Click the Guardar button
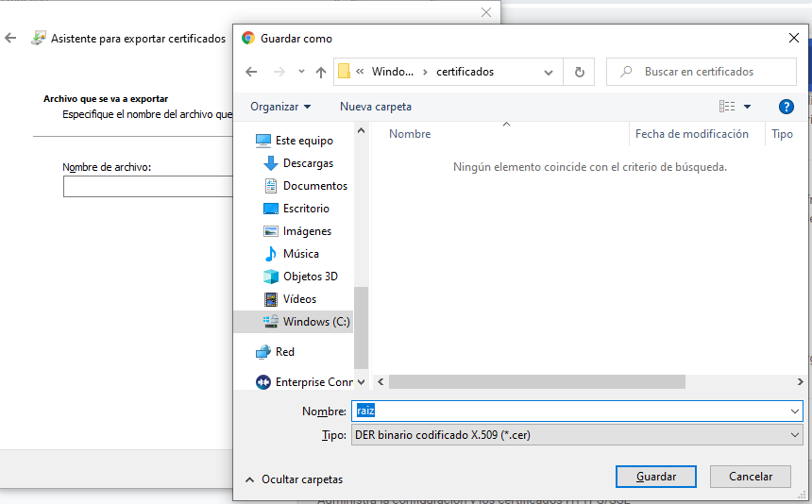 click(655, 477)
